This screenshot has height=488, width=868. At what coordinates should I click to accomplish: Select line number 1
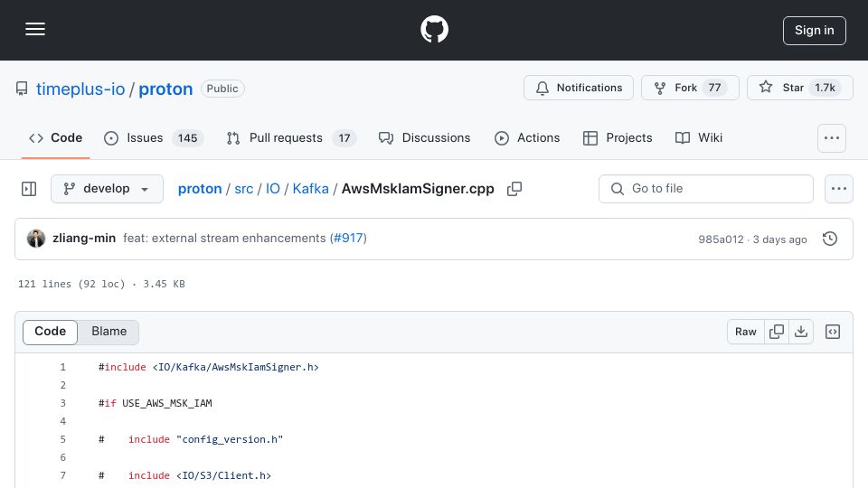(62, 367)
